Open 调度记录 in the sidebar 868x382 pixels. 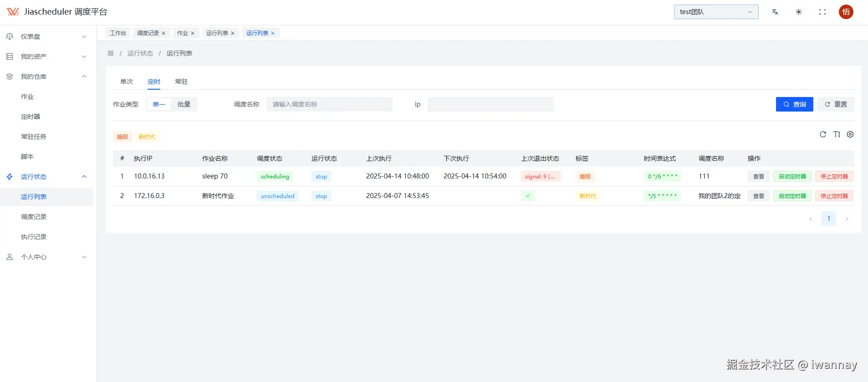pos(34,217)
